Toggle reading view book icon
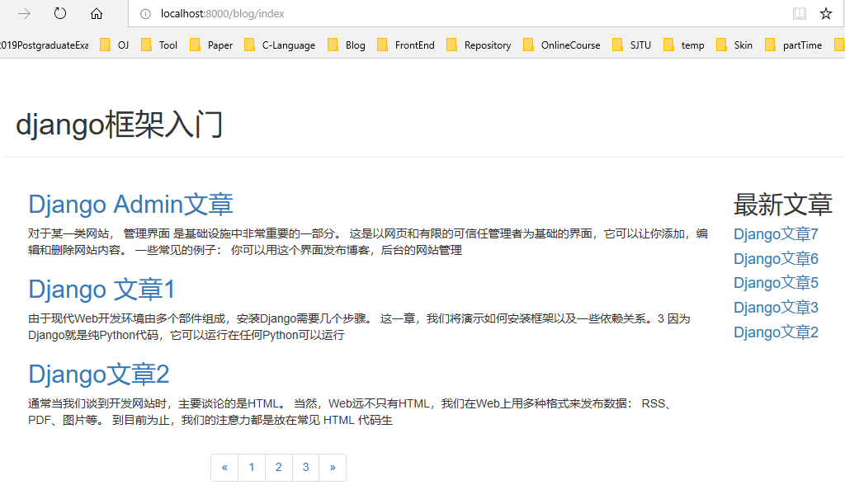845x504 pixels. tap(799, 13)
